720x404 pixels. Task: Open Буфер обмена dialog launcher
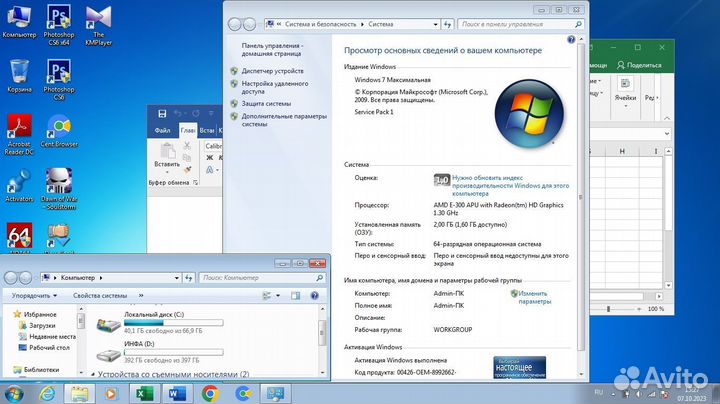(196, 182)
